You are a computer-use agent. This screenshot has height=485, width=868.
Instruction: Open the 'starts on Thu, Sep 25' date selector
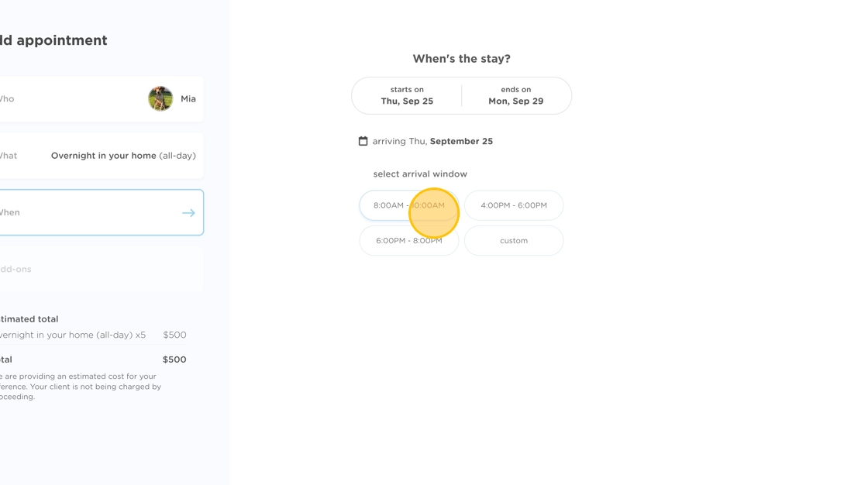(407, 95)
